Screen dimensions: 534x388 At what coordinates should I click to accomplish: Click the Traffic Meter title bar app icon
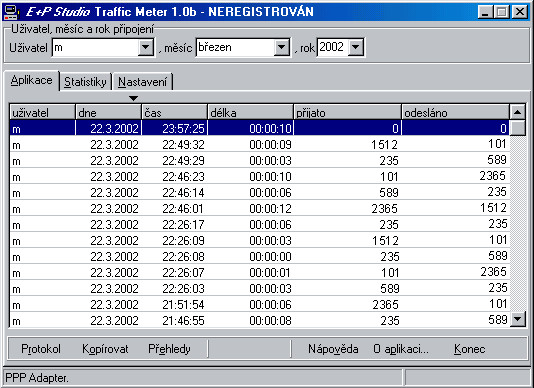pos(11,12)
